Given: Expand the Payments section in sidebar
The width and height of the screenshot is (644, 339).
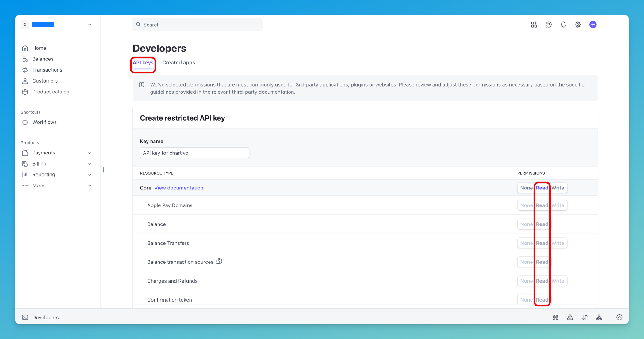Looking at the screenshot, I should tap(90, 153).
